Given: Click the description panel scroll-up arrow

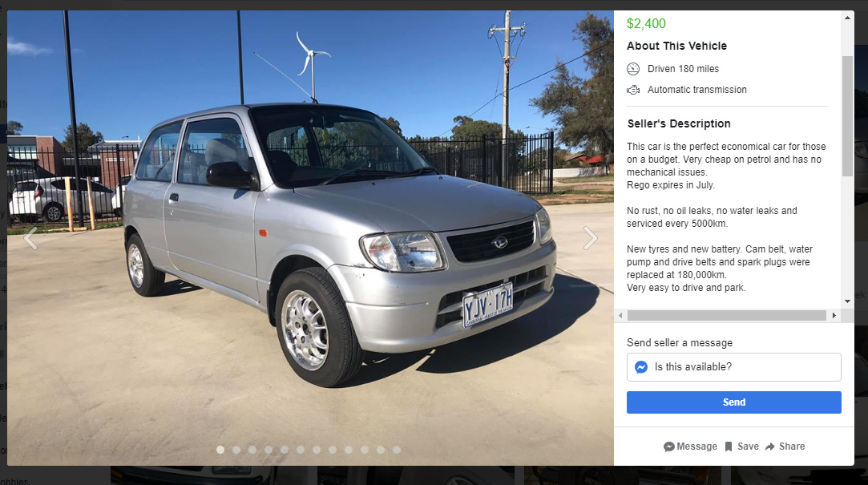Looking at the screenshot, I should click(x=847, y=18).
